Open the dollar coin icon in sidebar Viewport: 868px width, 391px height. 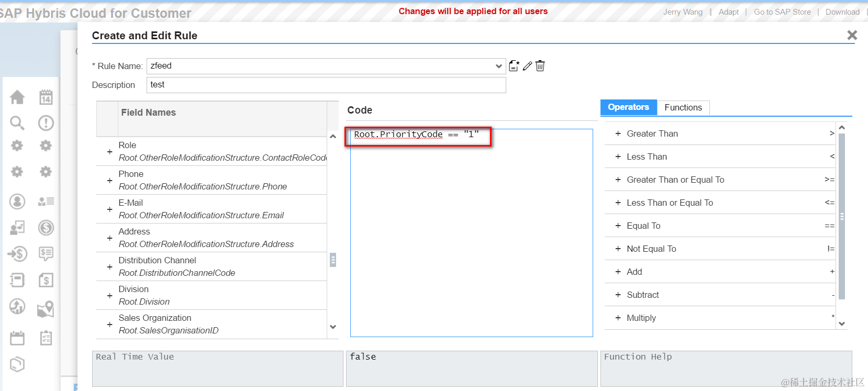tap(46, 228)
